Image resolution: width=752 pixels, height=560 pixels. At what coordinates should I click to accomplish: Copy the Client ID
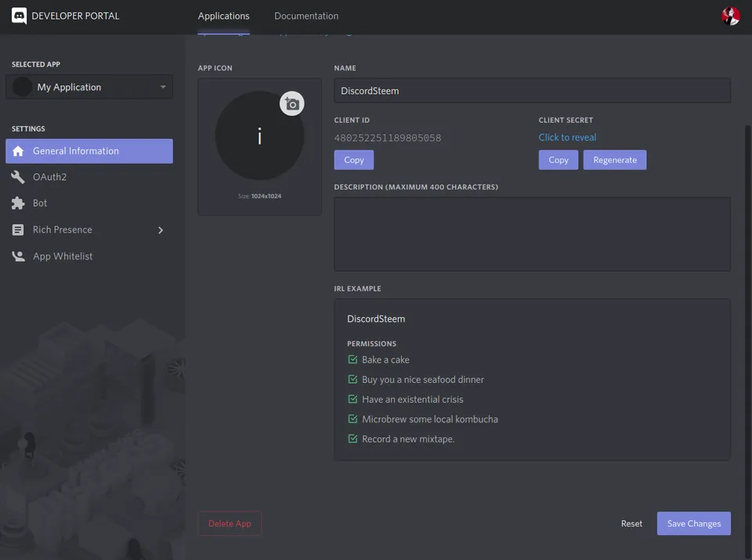pos(354,160)
